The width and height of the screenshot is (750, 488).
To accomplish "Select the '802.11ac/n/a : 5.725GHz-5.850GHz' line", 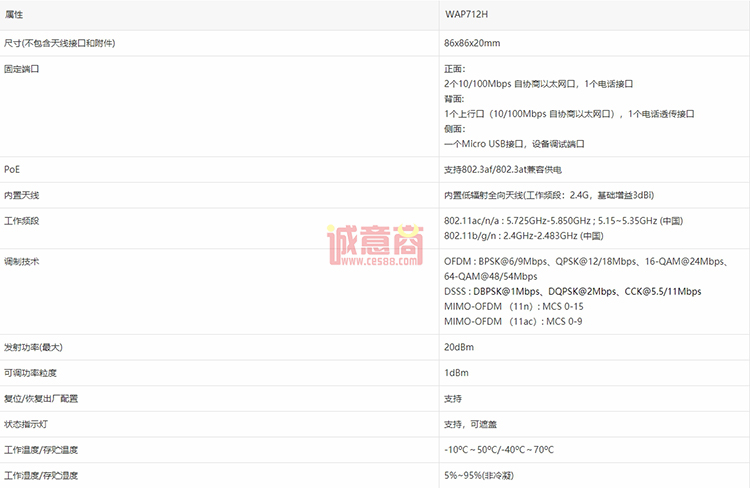I will pyautogui.click(x=563, y=221).
